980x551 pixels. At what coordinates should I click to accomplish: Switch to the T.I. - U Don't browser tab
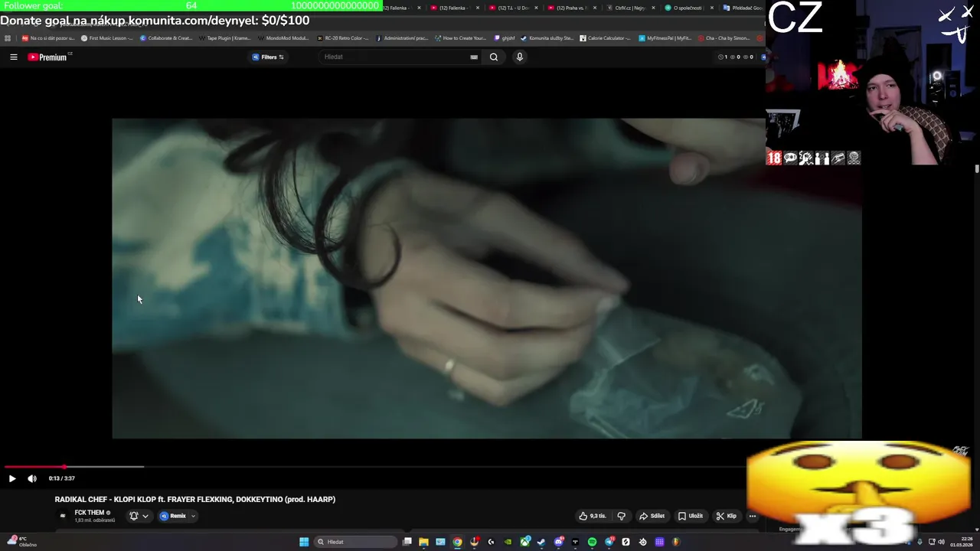click(513, 8)
